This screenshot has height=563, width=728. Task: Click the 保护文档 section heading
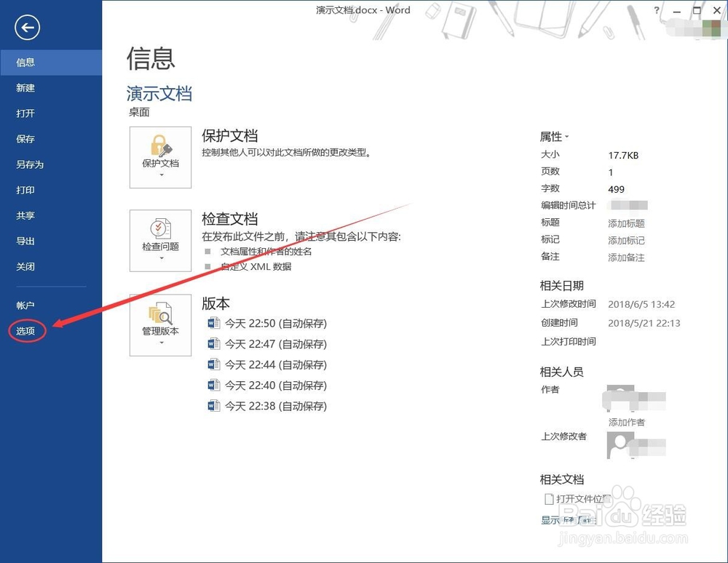point(229,135)
